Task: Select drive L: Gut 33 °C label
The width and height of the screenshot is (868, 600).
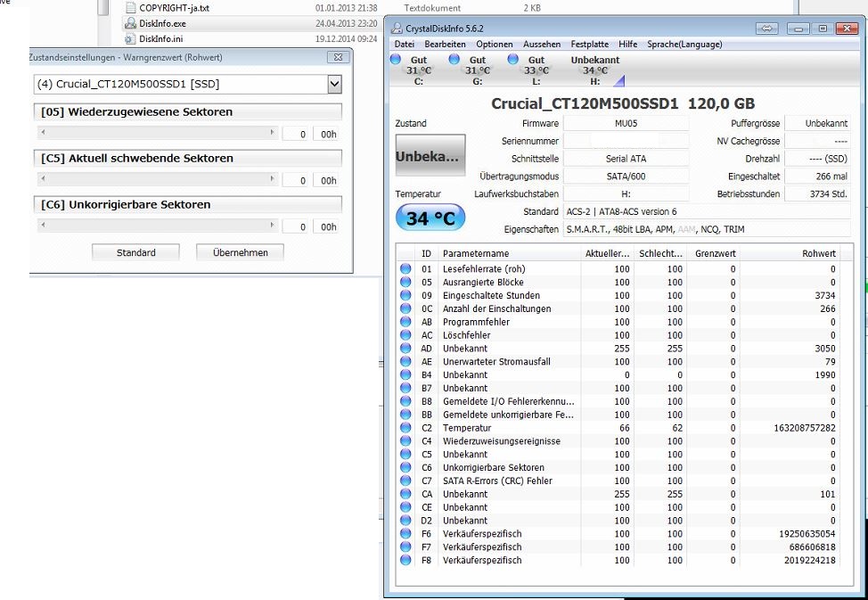Action: pyautogui.click(x=536, y=70)
